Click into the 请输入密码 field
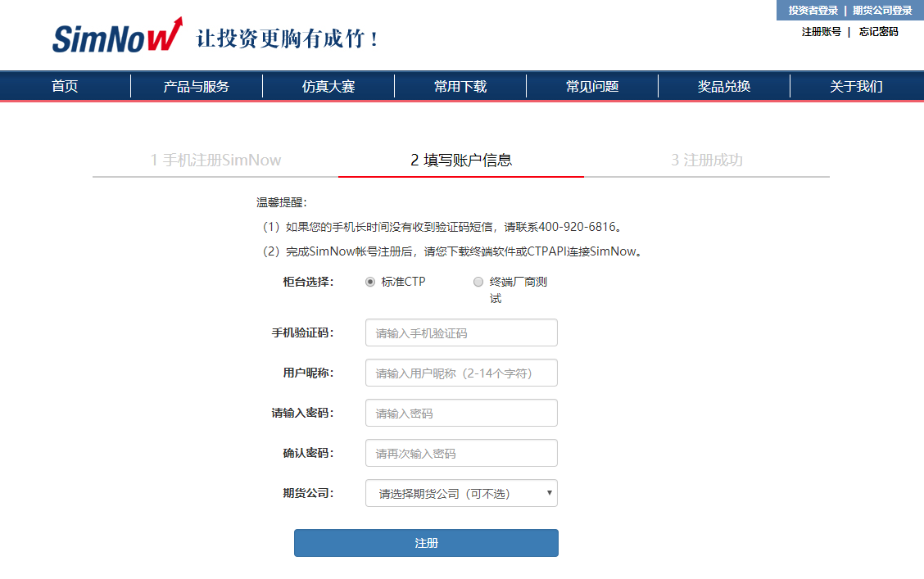This screenshot has width=924, height=579. [x=461, y=413]
